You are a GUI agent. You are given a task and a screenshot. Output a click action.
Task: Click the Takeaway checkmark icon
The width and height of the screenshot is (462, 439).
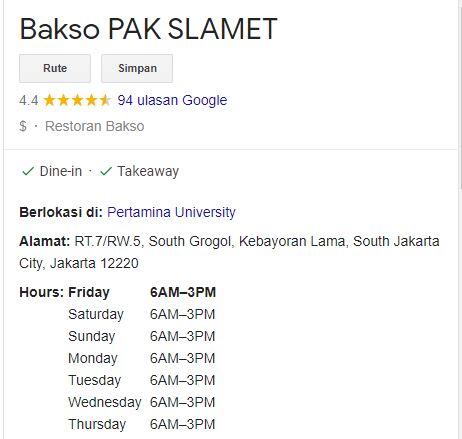pyautogui.click(x=106, y=171)
